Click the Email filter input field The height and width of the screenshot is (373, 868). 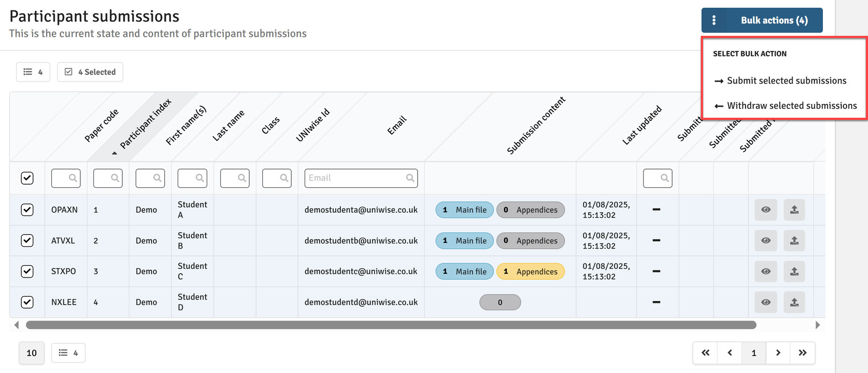pyautogui.click(x=361, y=178)
